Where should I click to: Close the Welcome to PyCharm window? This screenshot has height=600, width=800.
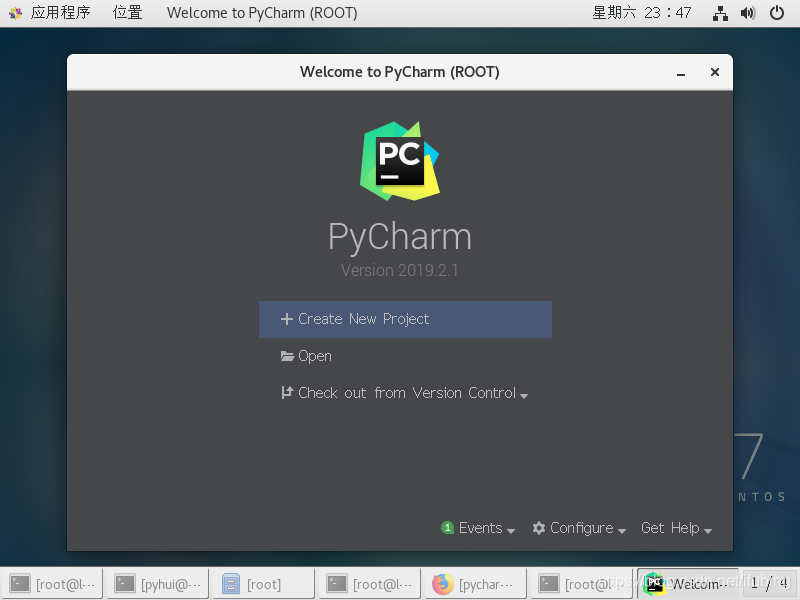[715, 72]
